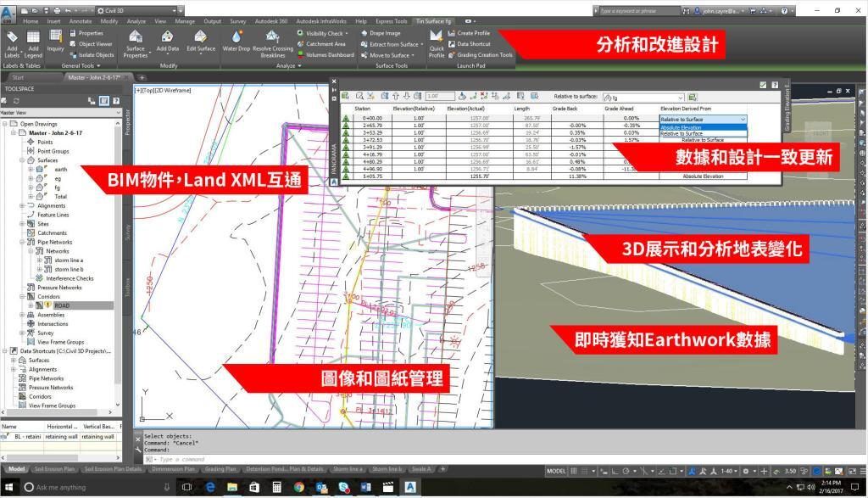Open Surface Properties in Modify panel
This screenshot has width=868, height=498.
tap(135, 37)
